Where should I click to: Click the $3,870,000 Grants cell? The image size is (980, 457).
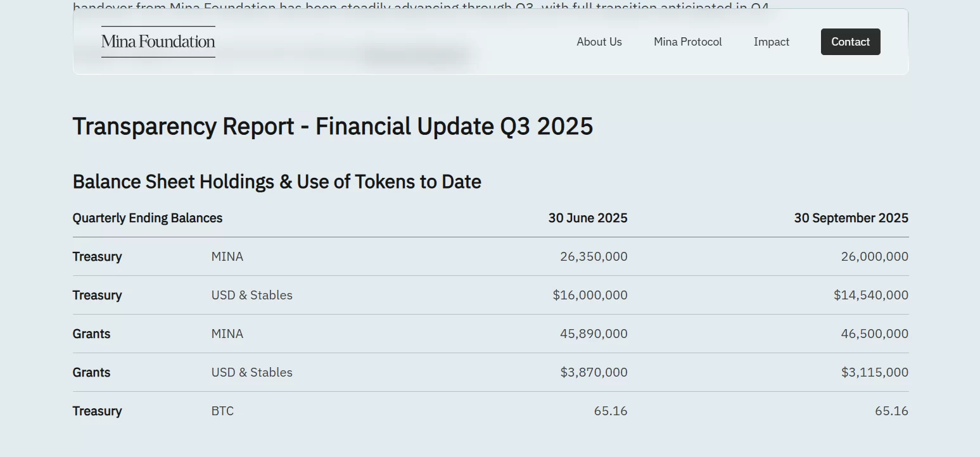click(594, 373)
